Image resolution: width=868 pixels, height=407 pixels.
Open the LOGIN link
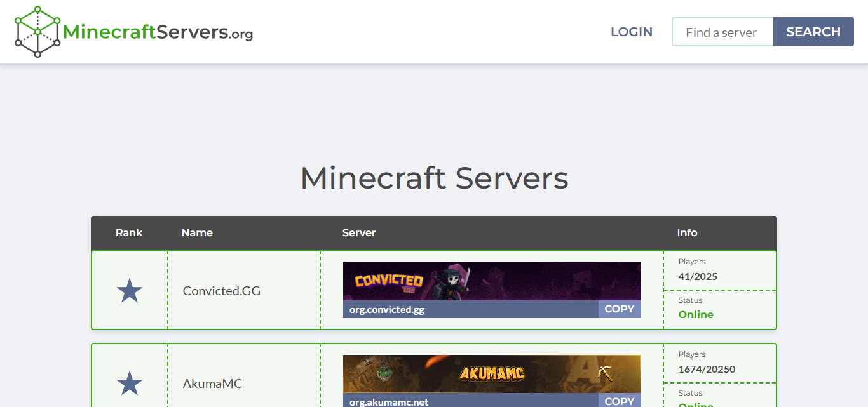pos(632,32)
